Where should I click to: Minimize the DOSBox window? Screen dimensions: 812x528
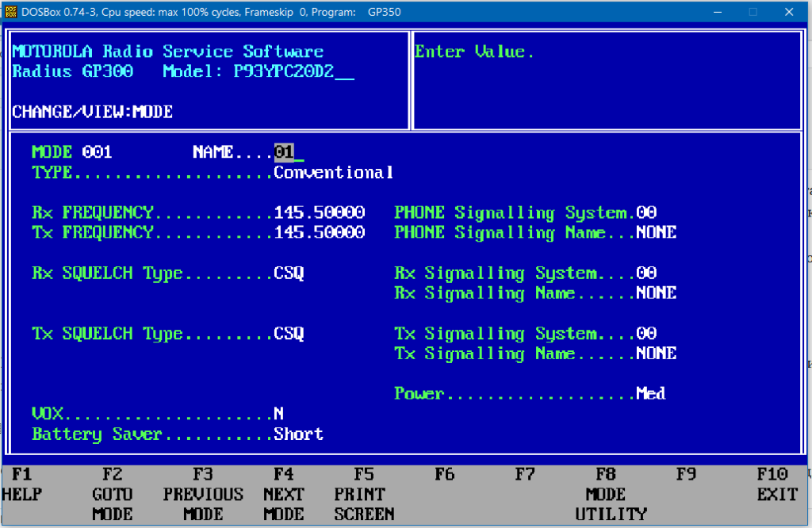click(x=718, y=12)
